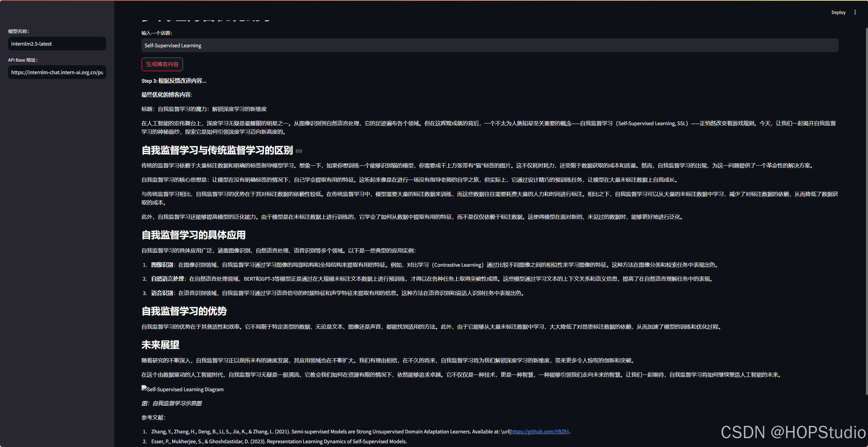Screen dimensions: 868x447
Task: Click the 未来展望 heading
Action: (160, 345)
